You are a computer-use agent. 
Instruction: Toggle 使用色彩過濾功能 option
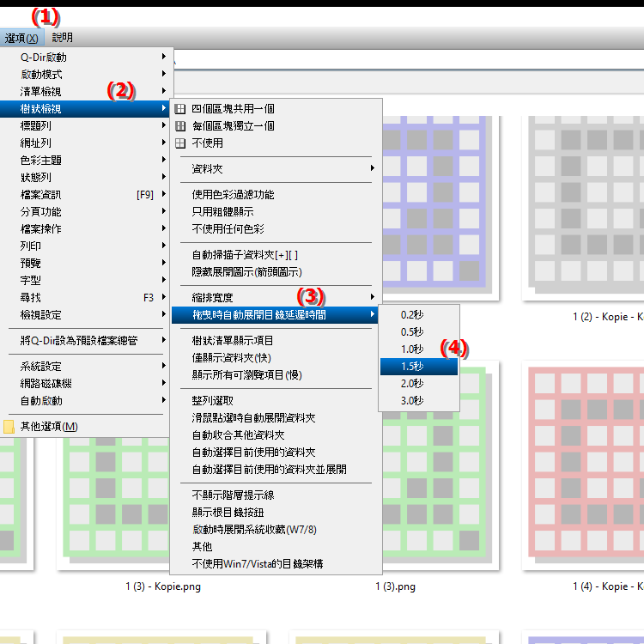[233, 195]
